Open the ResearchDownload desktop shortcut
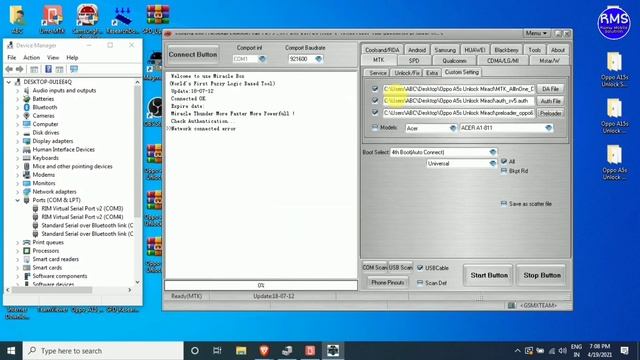This screenshot has height=360, width=640. 123,19
